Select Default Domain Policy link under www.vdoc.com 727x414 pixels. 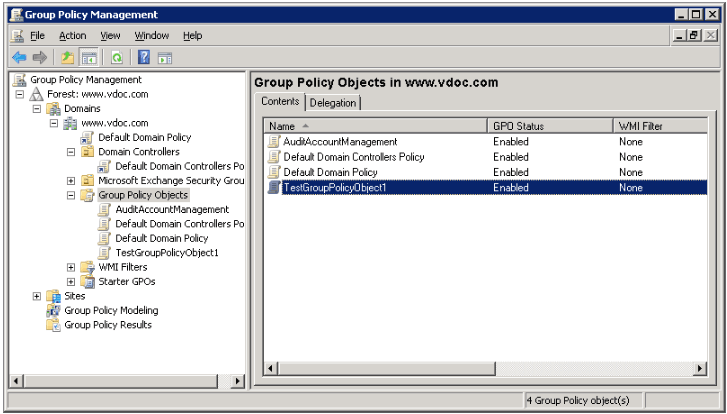[145, 137]
